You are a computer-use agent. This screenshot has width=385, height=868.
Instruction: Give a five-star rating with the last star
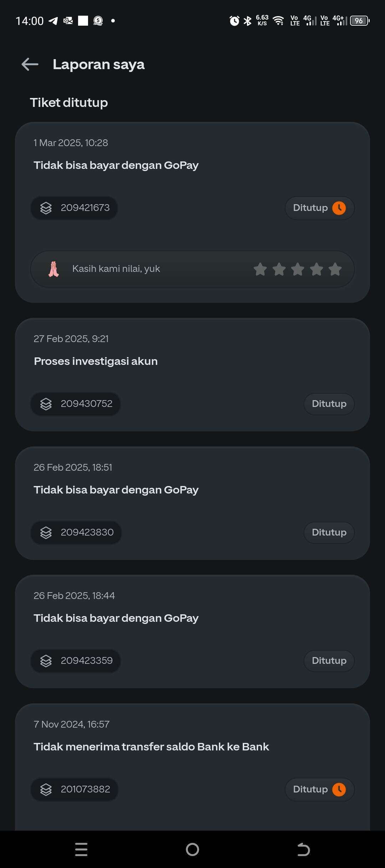tap(335, 269)
